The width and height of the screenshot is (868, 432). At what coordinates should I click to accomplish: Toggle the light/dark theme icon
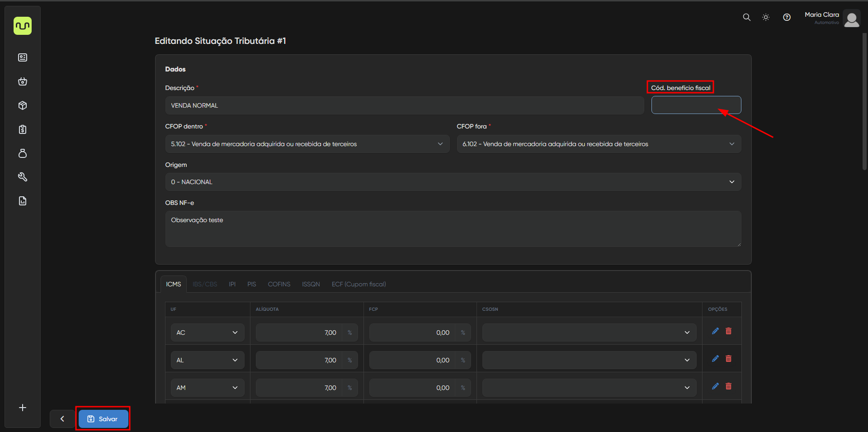[766, 17]
